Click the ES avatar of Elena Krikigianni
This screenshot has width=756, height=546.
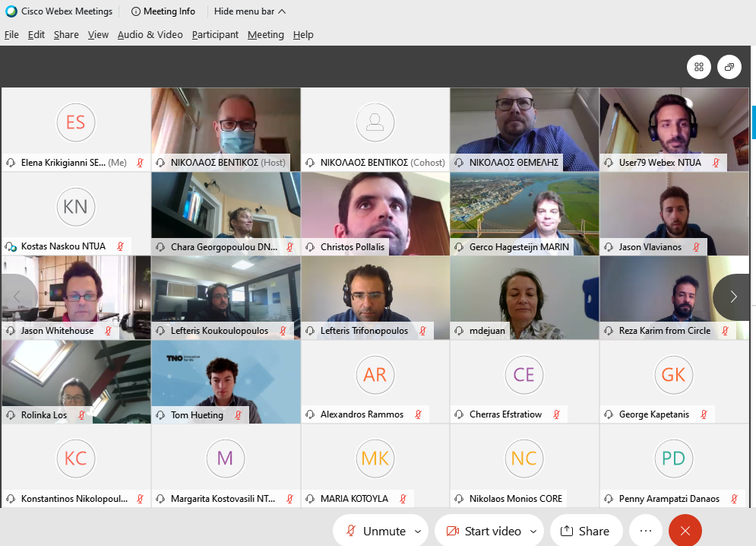tap(76, 122)
